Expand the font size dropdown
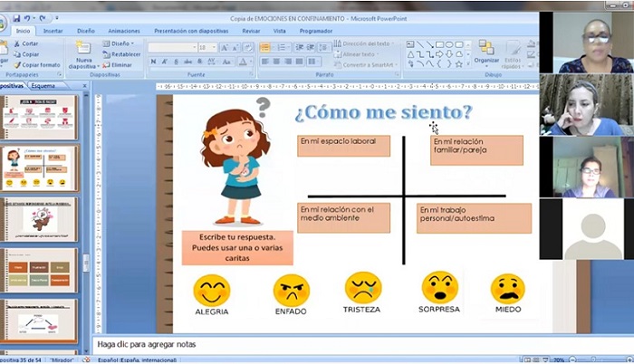Viewport: 634px width, 364px height. point(214,47)
